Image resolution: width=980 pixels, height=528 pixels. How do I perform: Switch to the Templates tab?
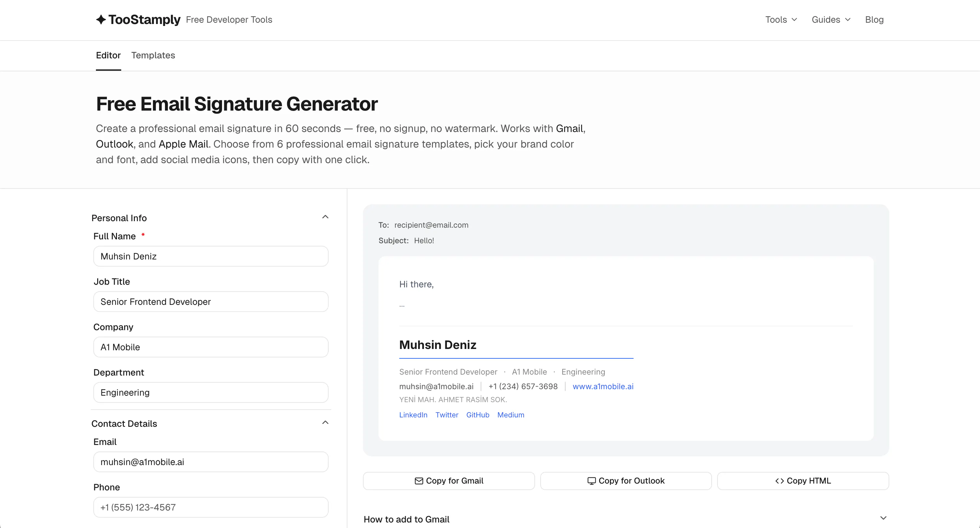(153, 55)
